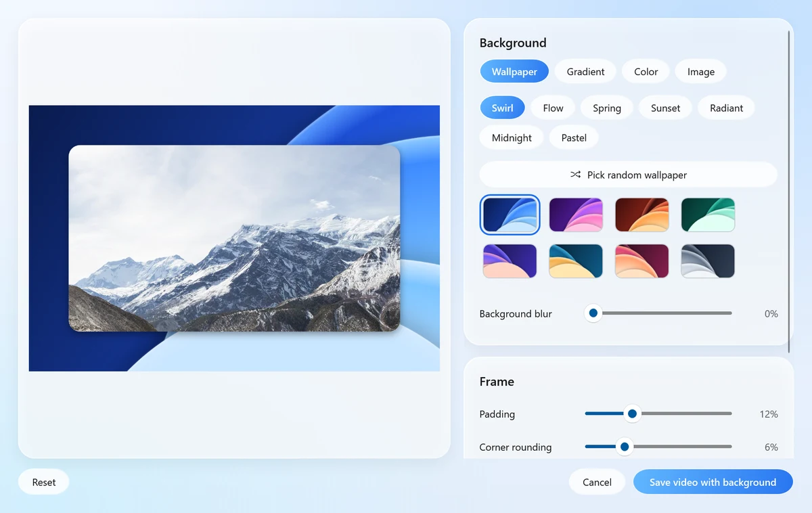Select the teal and yellow swirl thumbnail
The width and height of the screenshot is (812, 513).
[x=576, y=261]
